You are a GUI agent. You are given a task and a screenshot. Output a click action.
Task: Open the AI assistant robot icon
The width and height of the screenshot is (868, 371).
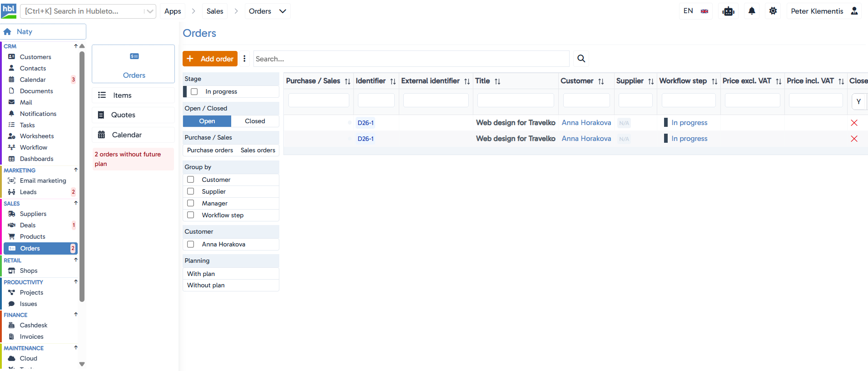point(729,11)
